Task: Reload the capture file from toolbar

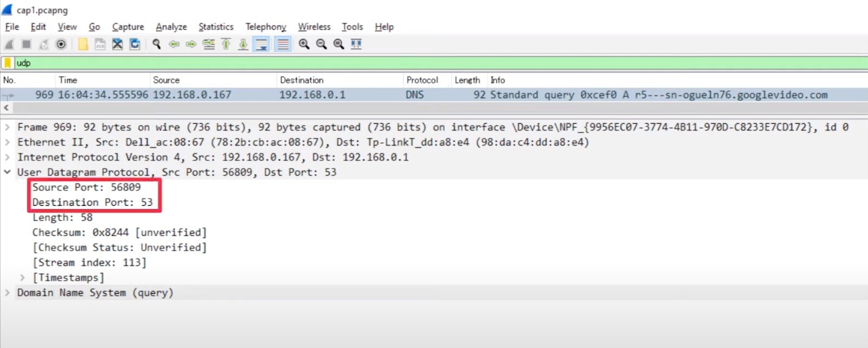Action: coord(135,45)
